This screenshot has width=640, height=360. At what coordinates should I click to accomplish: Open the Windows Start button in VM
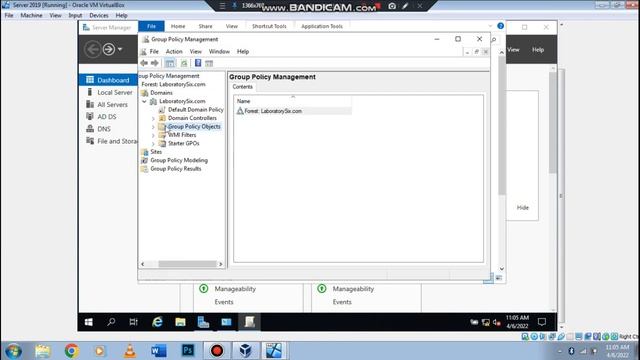point(89,322)
